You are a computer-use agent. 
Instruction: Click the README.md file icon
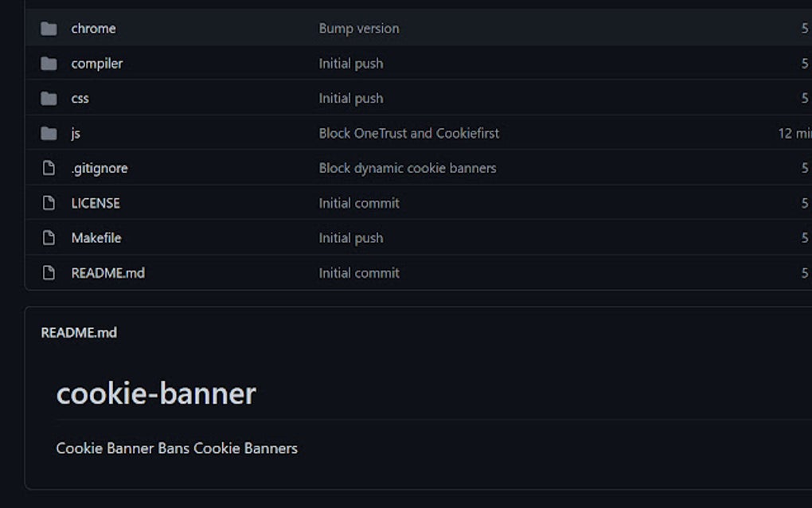click(x=48, y=272)
